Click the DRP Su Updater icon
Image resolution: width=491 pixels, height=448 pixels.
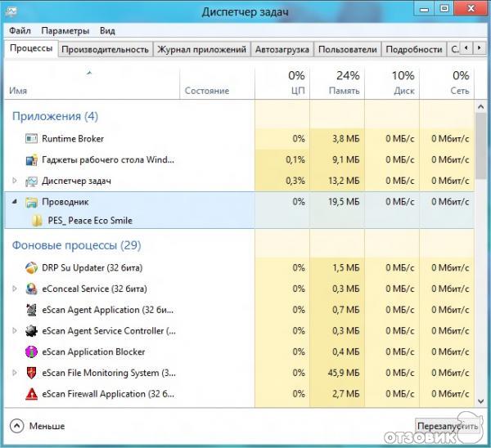[31, 267]
